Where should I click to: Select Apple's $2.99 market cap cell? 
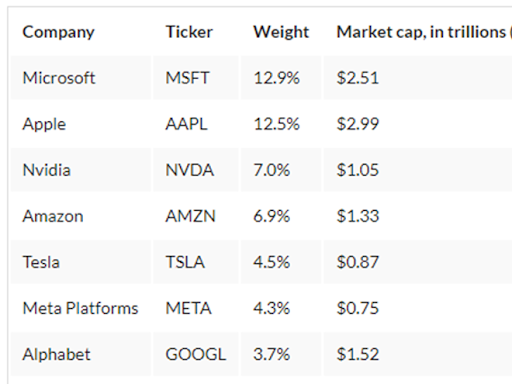tap(418, 124)
